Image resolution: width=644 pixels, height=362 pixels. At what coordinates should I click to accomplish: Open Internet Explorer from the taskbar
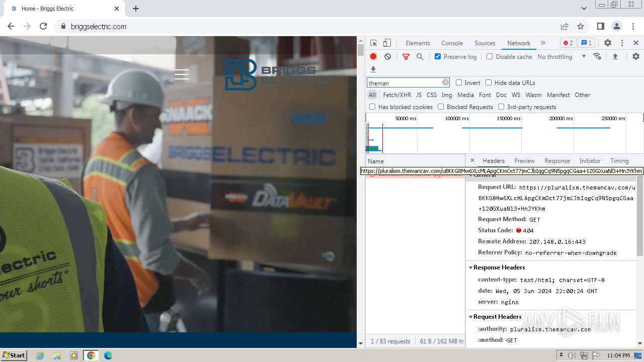40,355
